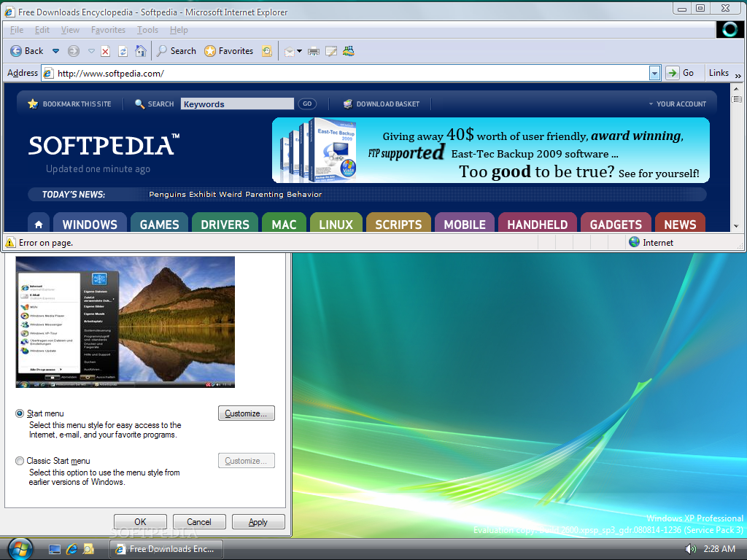The width and height of the screenshot is (747, 560).
Task: Switch to the HANDHELD tab
Action: pos(538,225)
